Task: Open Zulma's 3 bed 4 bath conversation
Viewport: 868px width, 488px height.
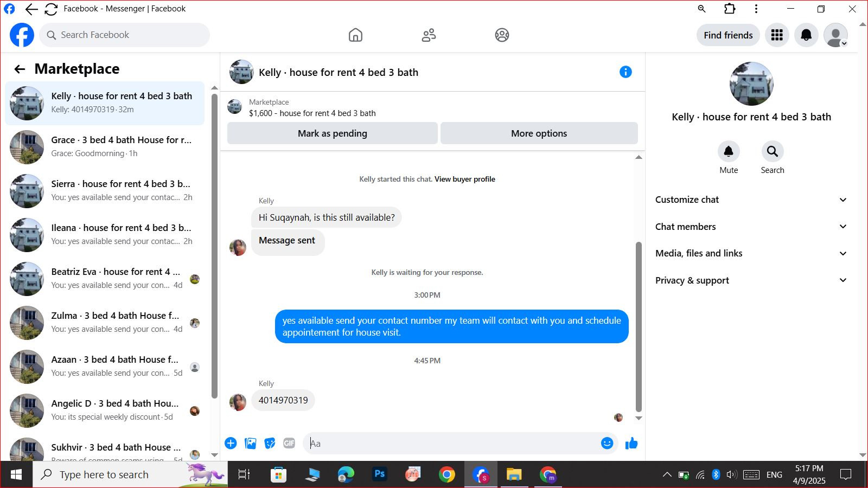Action: click(105, 323)
